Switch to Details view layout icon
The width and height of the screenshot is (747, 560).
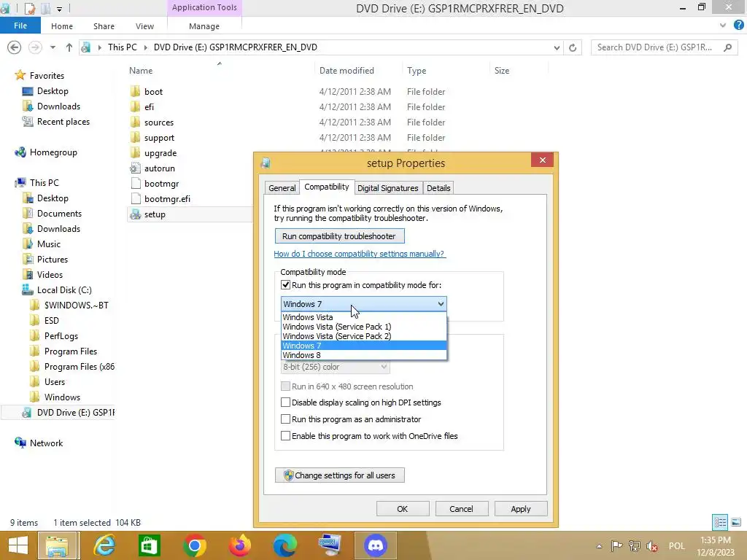point(720,522)
